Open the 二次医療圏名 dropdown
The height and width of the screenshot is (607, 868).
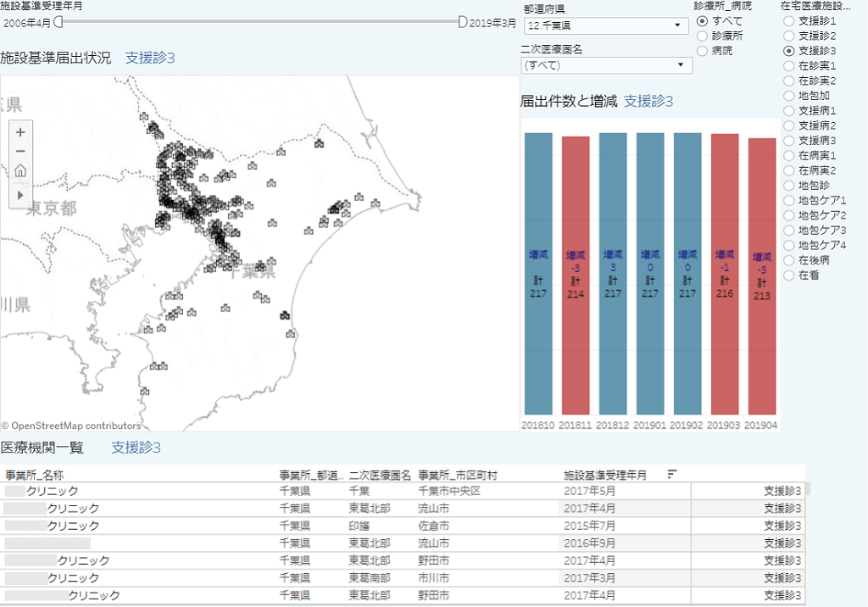coord(607,65)
